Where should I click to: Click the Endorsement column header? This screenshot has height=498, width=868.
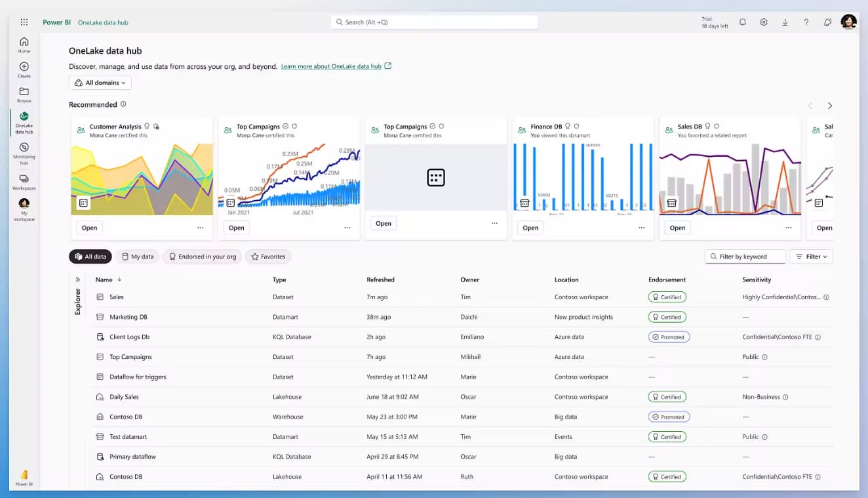click(667, 280)
